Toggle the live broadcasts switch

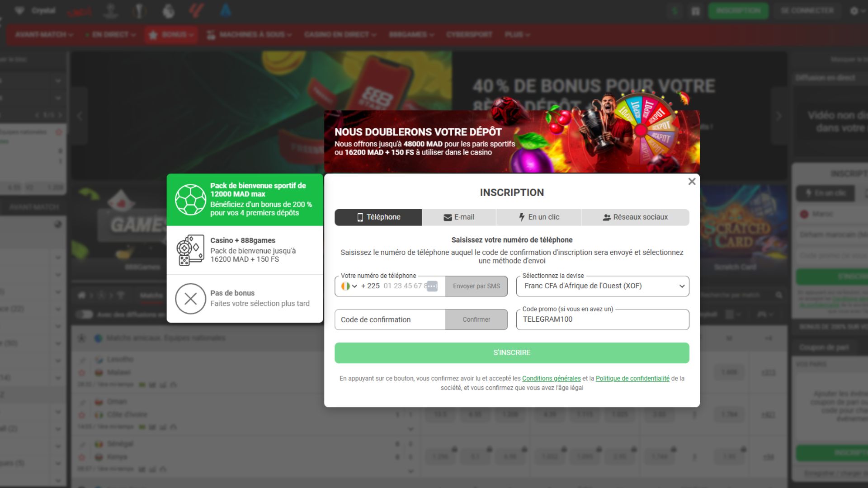pos(84,314)
